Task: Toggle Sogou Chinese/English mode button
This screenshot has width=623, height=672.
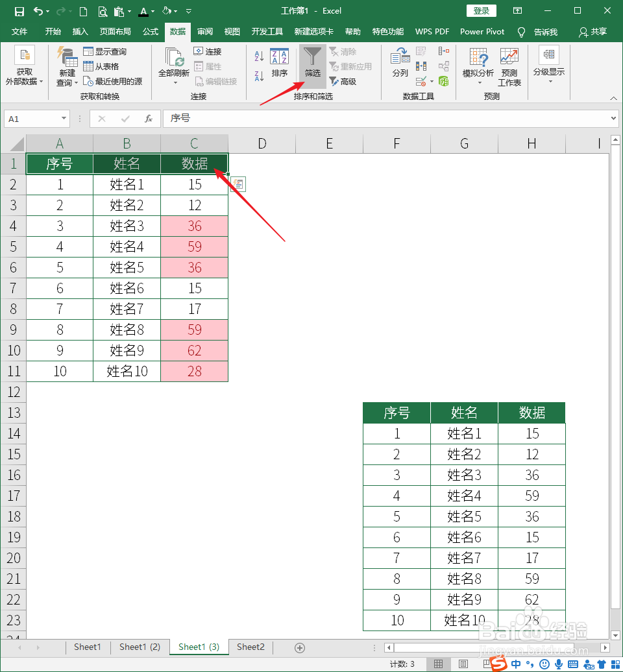Action: (516, 664)
